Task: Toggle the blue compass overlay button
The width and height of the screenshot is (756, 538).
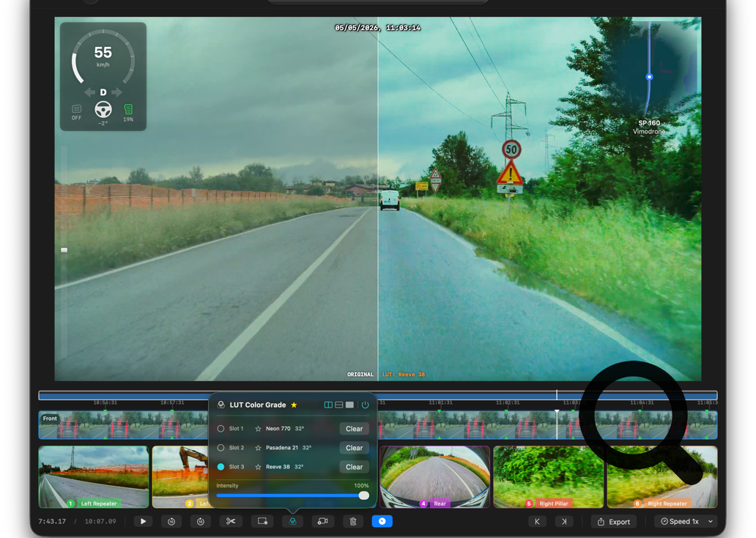Action: [382, 521]
